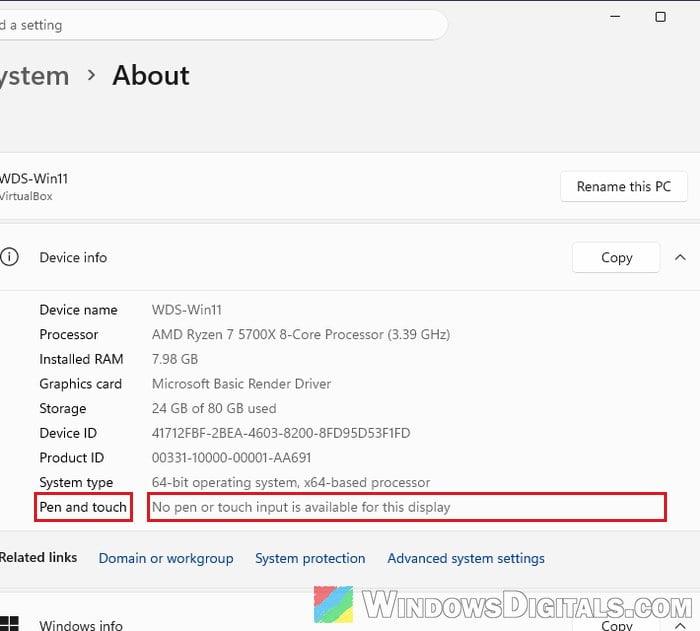This screenshot has height=631, width=700.
Task: Minimize the Settings window
Action: click(x=615, y=17)
